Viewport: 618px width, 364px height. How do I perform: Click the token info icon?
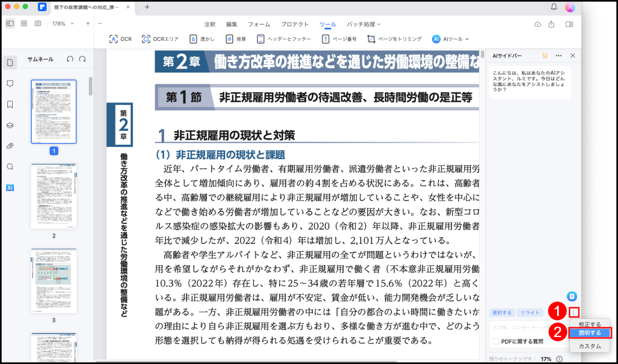click(559, 359)
